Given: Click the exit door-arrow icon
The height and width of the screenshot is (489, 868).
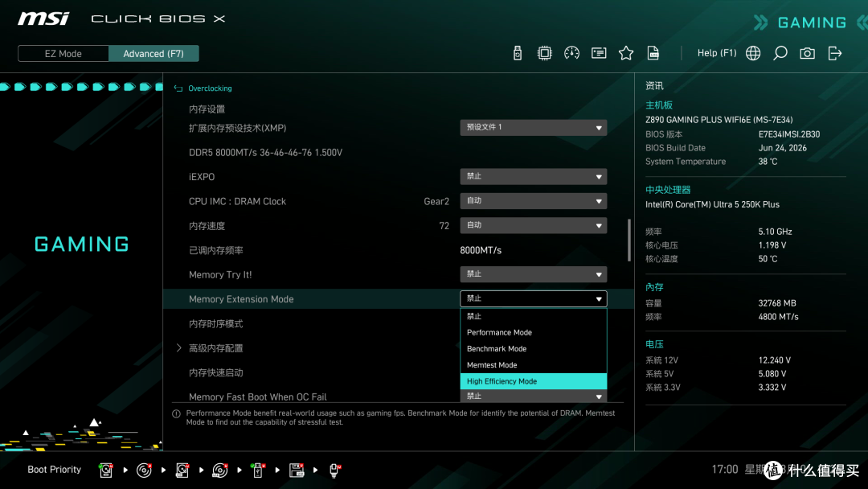Looking at the screenshot, I should (x=835, y=53).
